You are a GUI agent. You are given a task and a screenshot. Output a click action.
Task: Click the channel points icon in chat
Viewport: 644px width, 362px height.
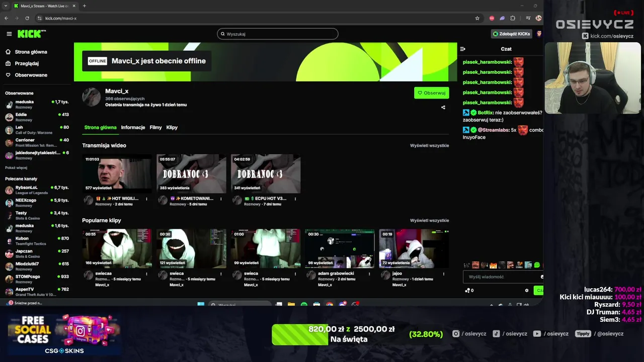[467, 290]
